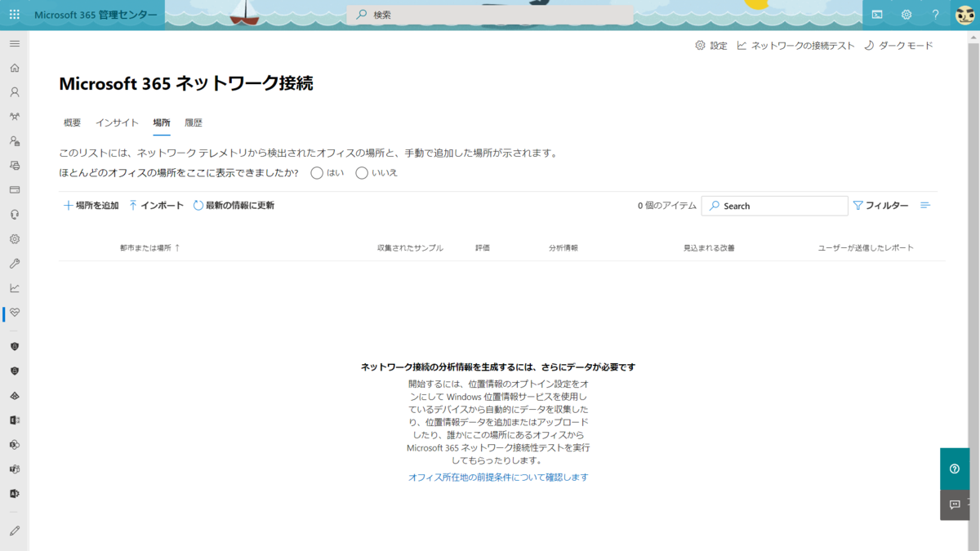The image size is (980, 551).
Task: Click the 0 個のアイテム count text
Action: 667,206
